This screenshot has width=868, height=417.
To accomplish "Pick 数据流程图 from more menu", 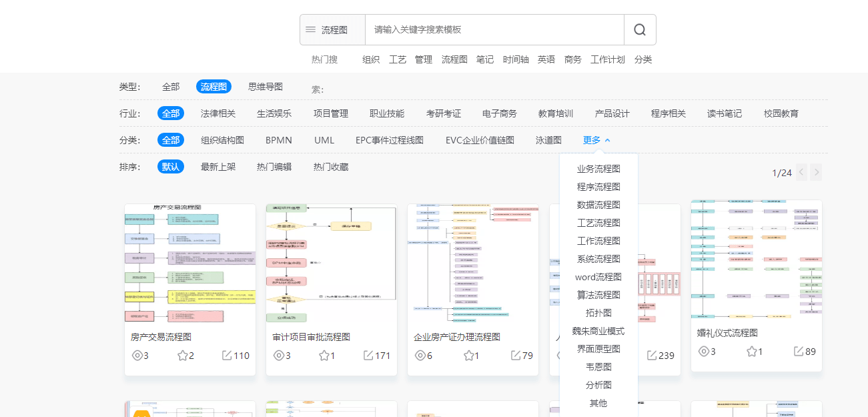I will point(598,205).
